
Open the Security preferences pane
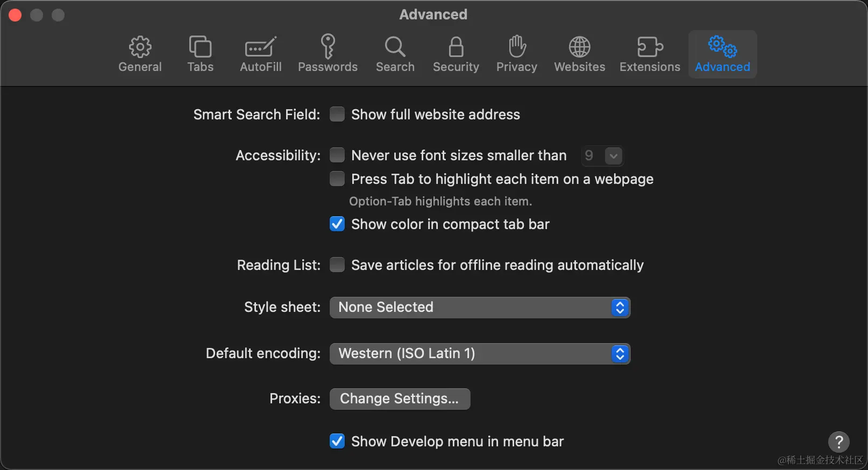click(456, 54)
